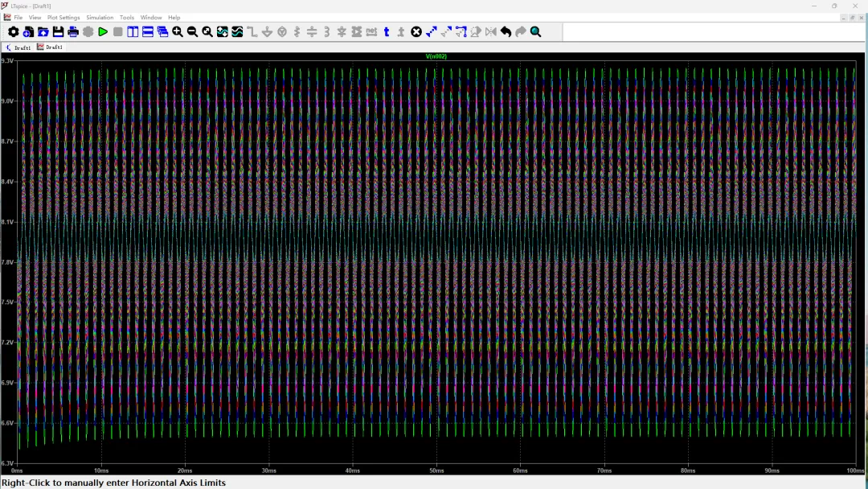Open the control panel gear icon

13,32
